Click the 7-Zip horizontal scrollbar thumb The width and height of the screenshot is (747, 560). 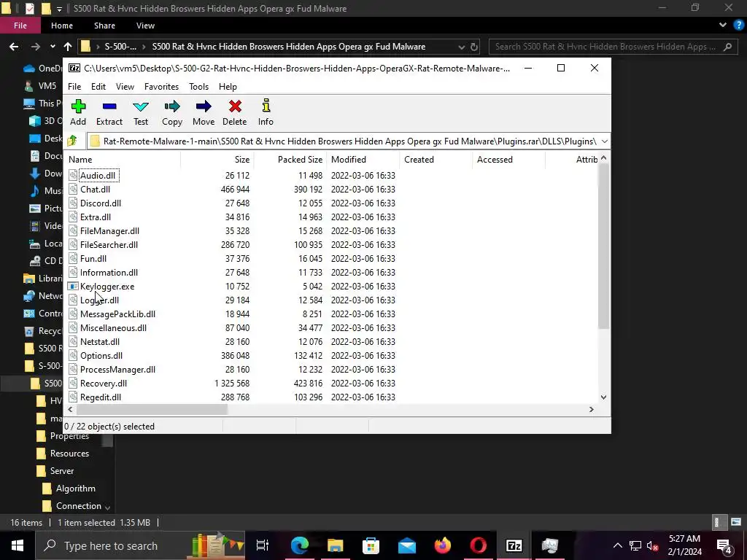(152, 410)
